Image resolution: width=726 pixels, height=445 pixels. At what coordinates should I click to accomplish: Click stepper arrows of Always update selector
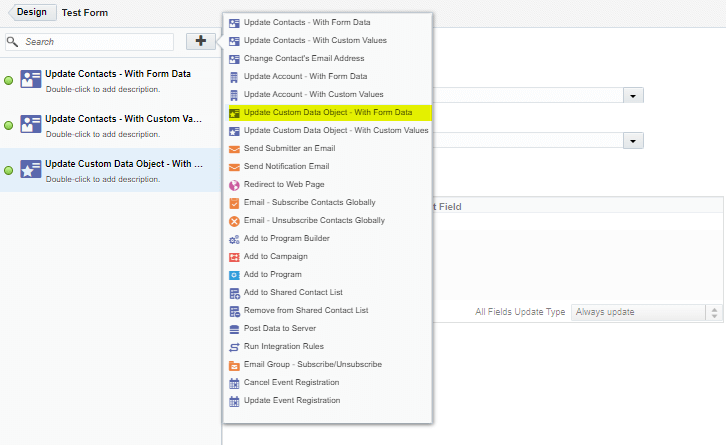pyautogui.click(x=714, y=313)
